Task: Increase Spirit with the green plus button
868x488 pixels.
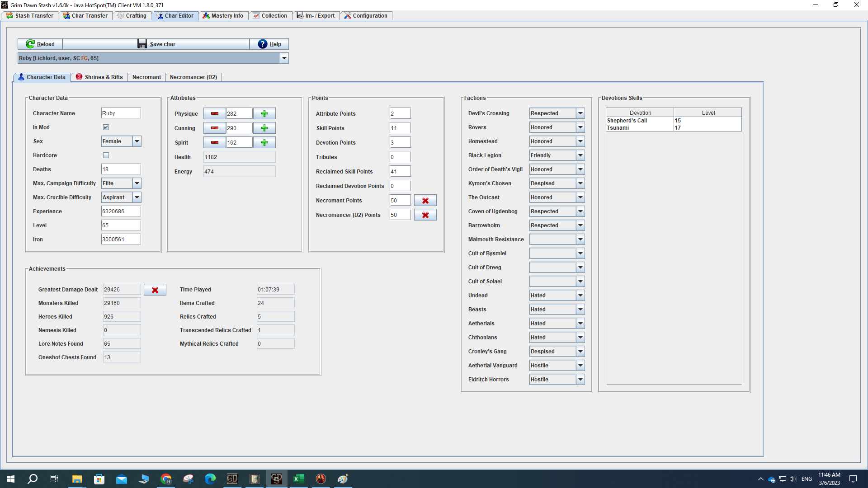Action: tap(264, 142)
